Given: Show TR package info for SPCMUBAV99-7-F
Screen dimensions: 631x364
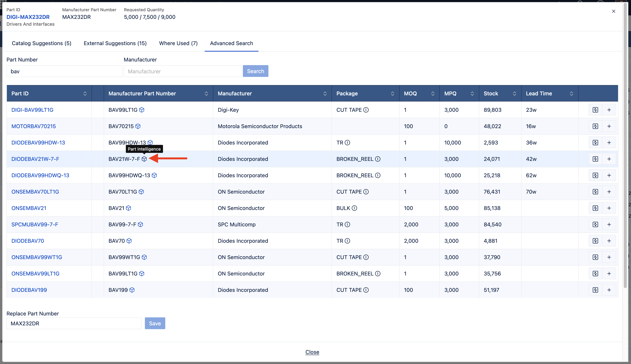Looking at the screenshot, I should [347, 224].
